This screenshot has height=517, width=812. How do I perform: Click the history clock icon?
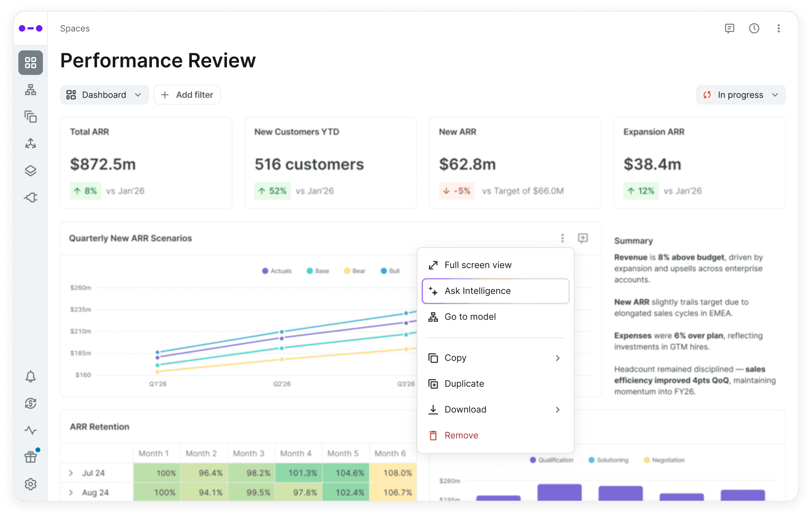[754, 28]
